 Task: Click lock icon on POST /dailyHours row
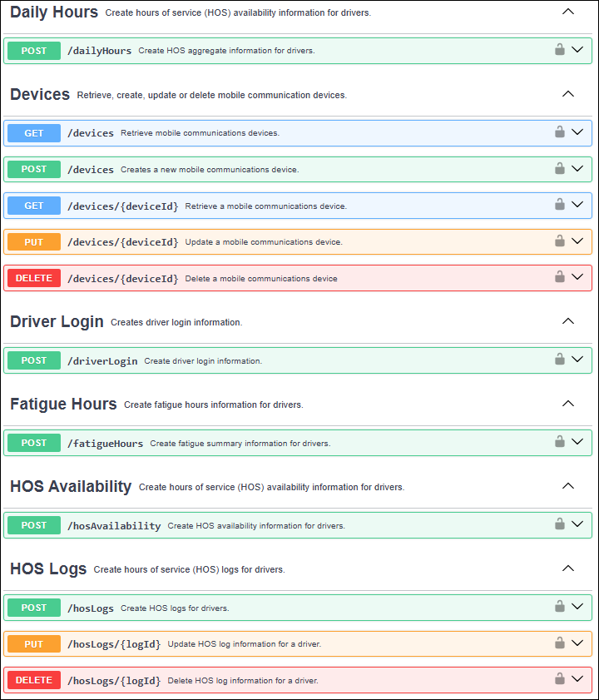pos(560,49)
